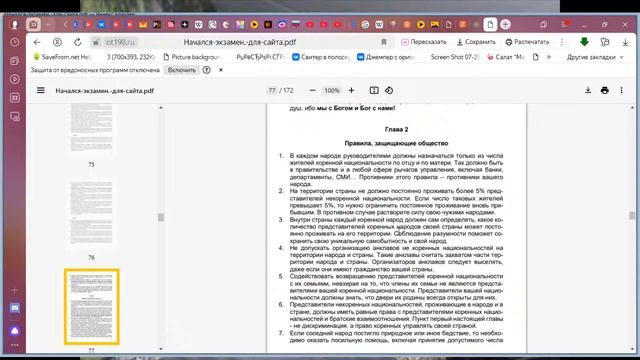Click the PDF page number field 77
Viewport: 640px width, 360px height.
pos(272,91)
